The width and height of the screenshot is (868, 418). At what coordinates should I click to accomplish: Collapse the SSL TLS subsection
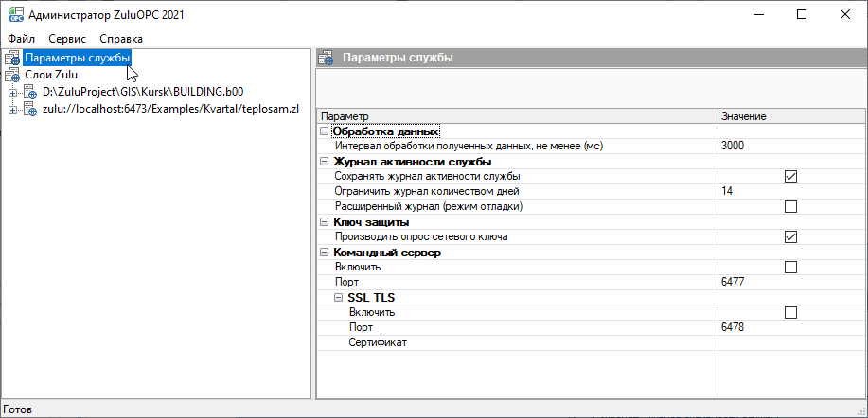(x=339, y=298)
